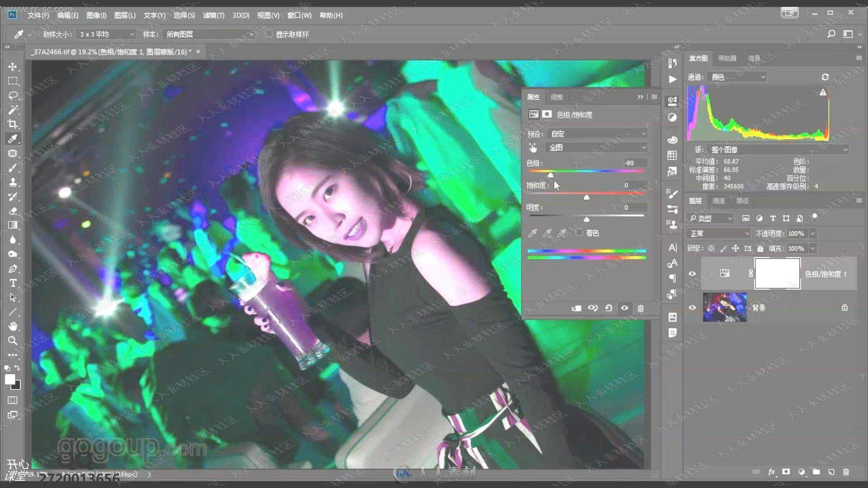
Task: Enable the Show Sampling Ring checkbox
Action: [269, 34]
